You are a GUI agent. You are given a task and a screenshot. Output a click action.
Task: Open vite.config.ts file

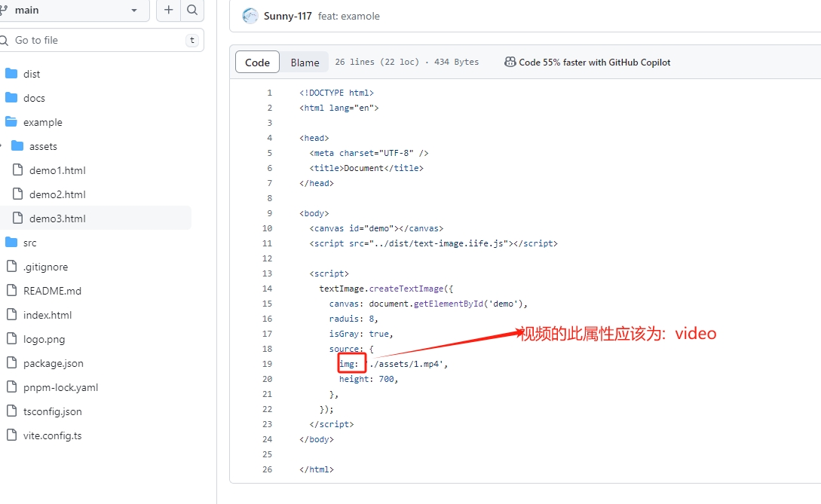52,435
